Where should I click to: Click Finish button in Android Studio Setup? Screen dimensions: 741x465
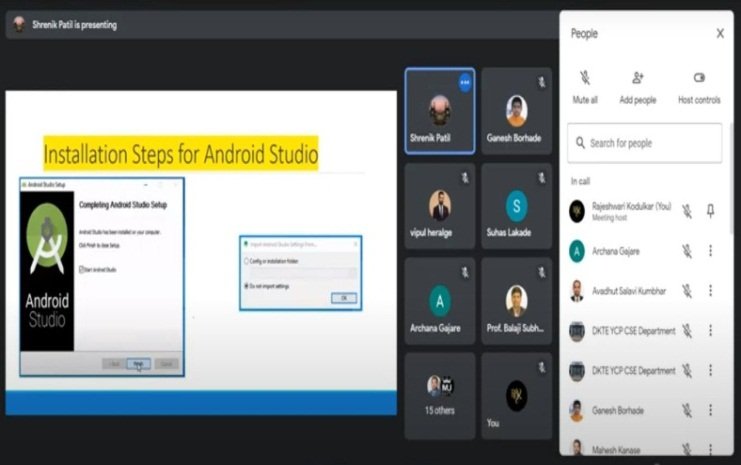click(x=139, y=364)
